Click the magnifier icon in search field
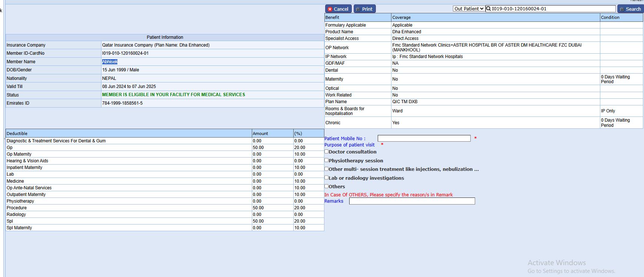Image resolution: width=644 pixels, height=277 pixels. (x=488, y=9)
